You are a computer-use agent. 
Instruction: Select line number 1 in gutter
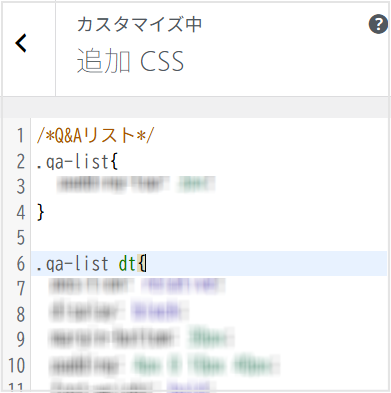21,135
